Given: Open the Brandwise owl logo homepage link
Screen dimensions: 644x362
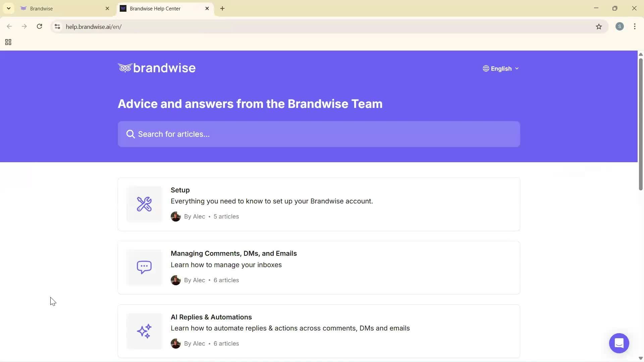Looking at the screenshot, I should [156, 68].
